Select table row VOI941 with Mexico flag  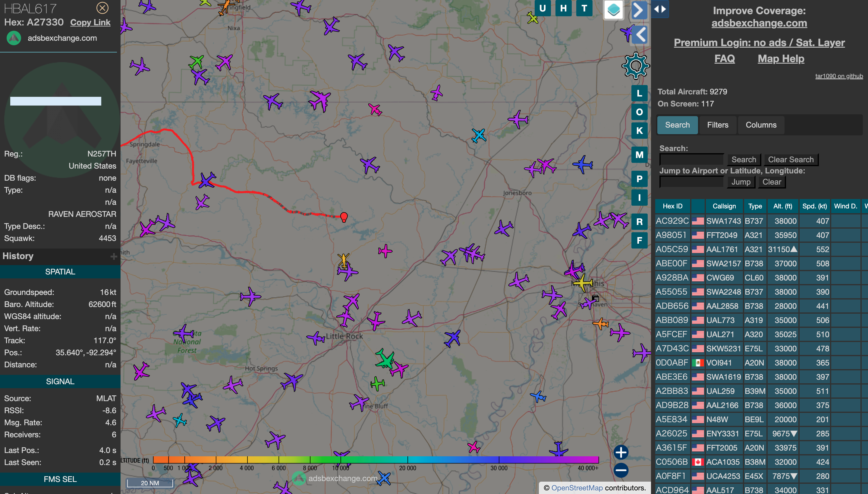click(761, 363)
